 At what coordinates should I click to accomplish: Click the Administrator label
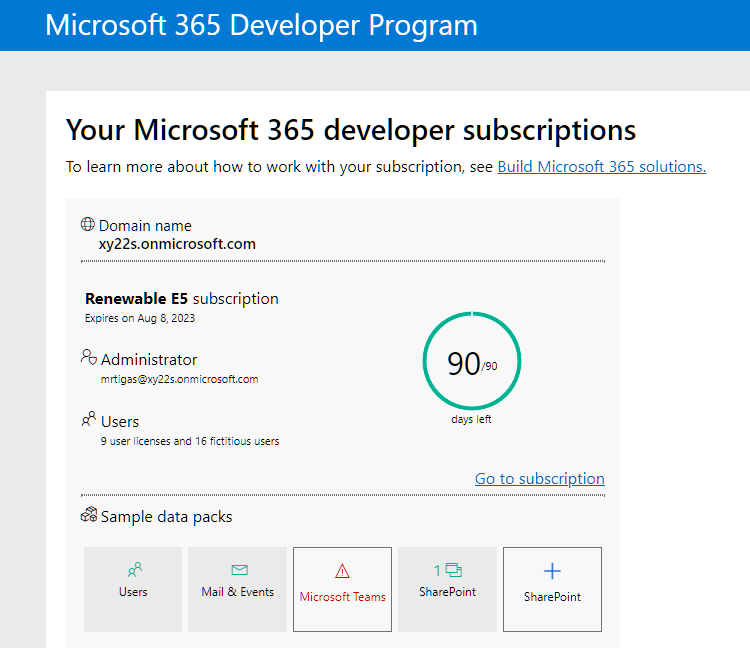[x=149, y=360]
